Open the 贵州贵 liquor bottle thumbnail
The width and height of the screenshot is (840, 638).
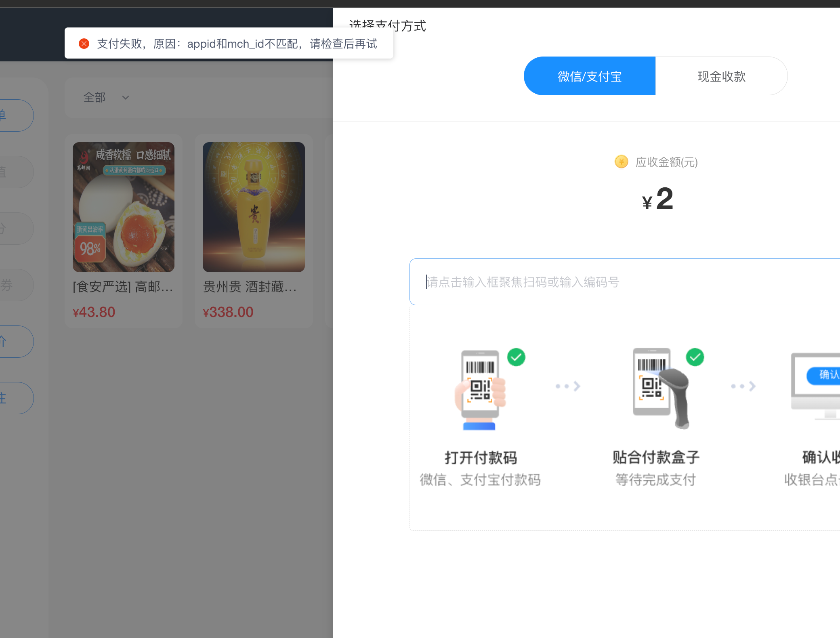coord(254,207)
